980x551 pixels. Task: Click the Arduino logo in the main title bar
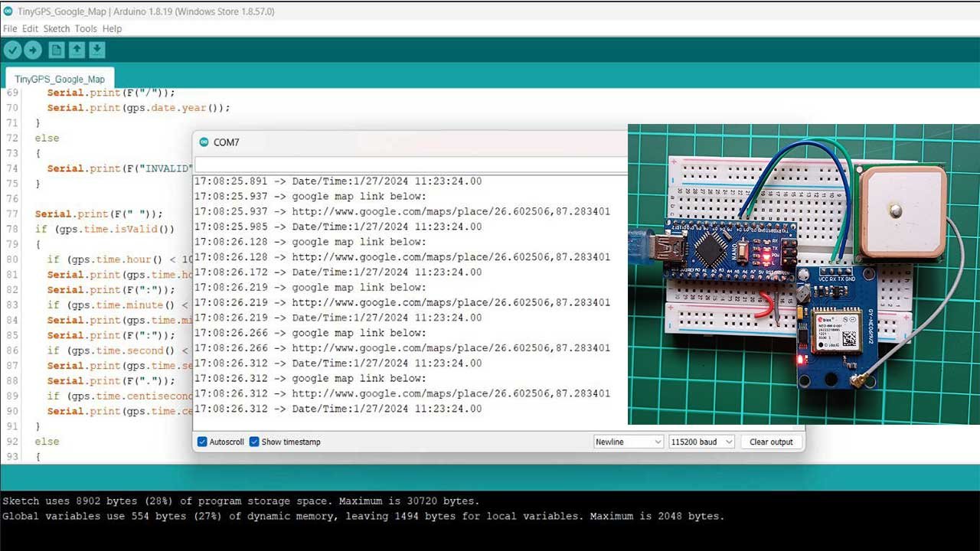pos(8,11)
